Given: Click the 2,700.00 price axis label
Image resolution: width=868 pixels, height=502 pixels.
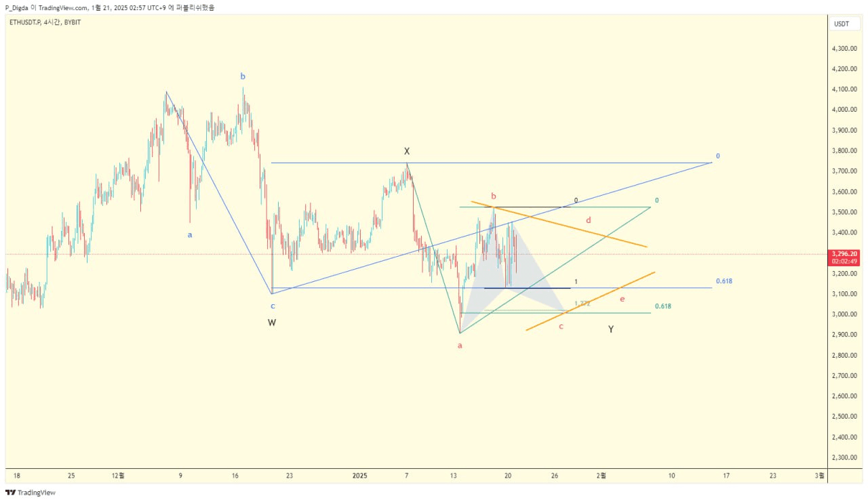Looking at the screenshot, I should point(843,375).
